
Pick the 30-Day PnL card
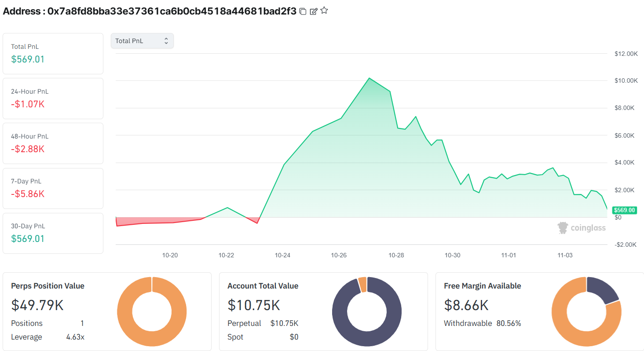coord(53,233)
